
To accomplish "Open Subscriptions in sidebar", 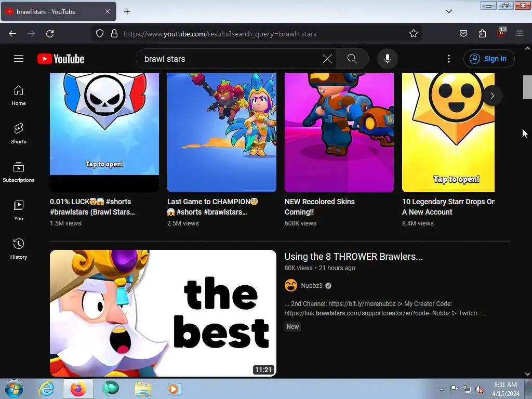I will [19, 172].
